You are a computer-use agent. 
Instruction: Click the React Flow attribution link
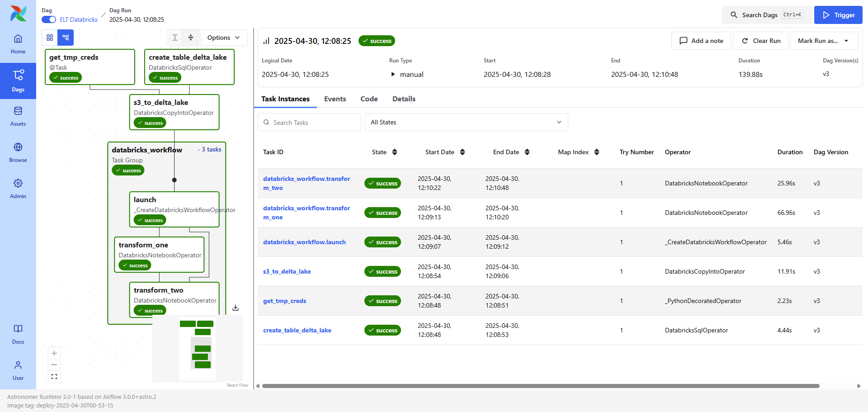point(237,385)
